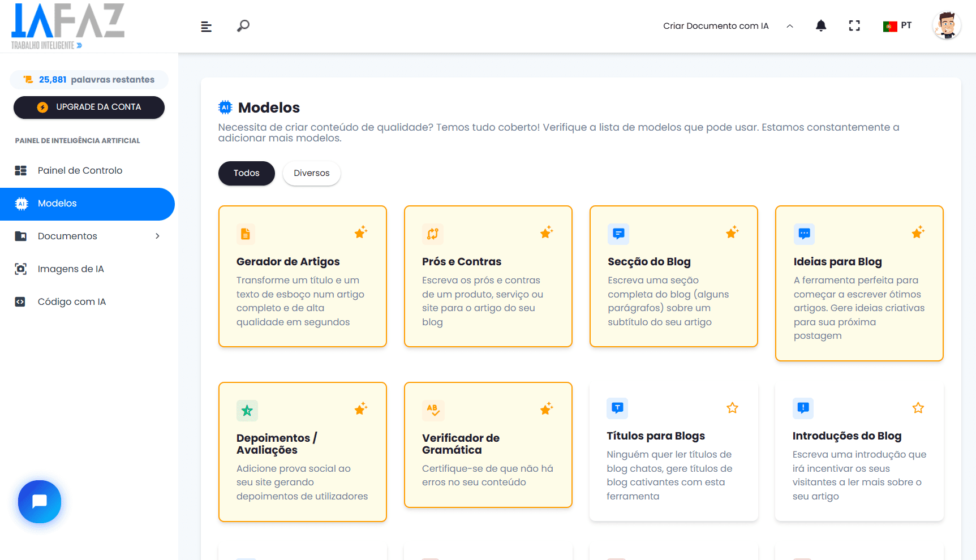
Task: Unfavorite Gerador de Artigos using its star
Action: pos(360,232)
